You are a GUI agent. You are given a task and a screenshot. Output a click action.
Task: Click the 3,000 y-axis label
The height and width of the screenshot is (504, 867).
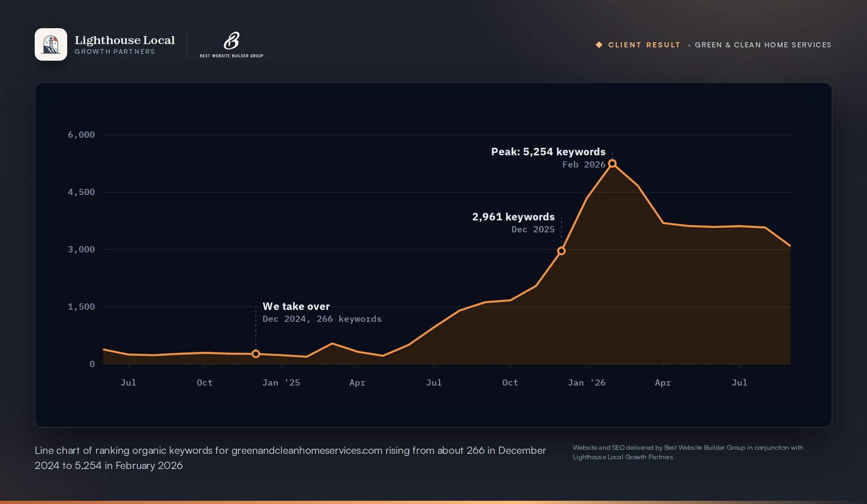81,249
